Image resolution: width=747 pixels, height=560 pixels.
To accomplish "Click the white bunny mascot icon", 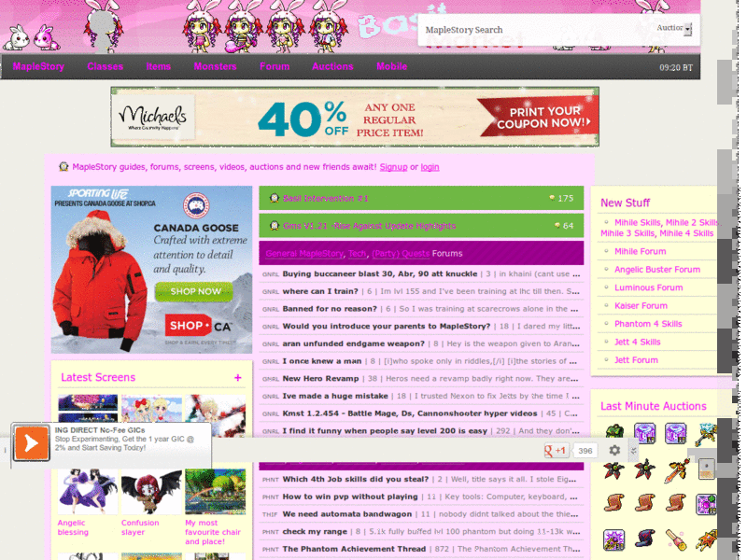I will (16, 37).
